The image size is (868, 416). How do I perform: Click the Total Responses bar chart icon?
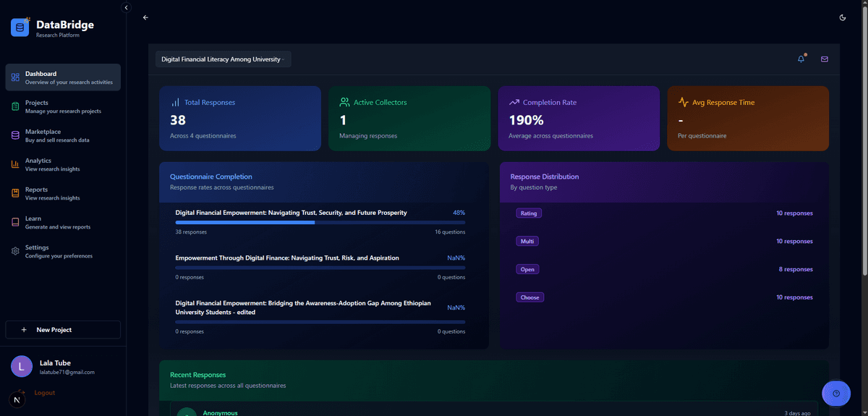(175, 102)
